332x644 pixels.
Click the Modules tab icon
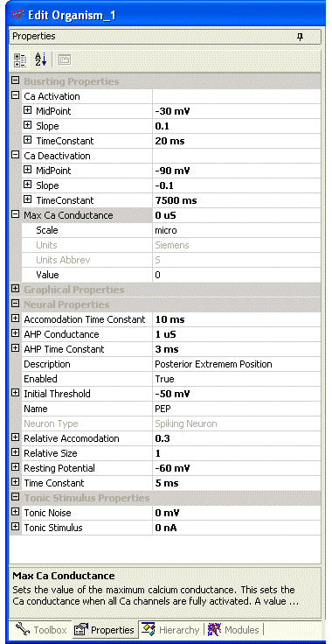click(x=214, y=629)
